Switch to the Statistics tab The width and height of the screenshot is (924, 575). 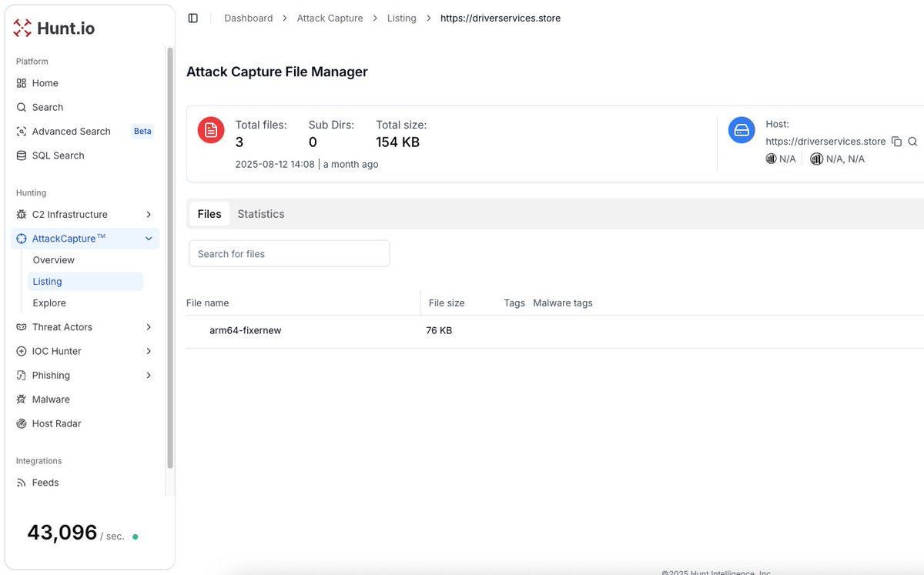pos(261,214)
